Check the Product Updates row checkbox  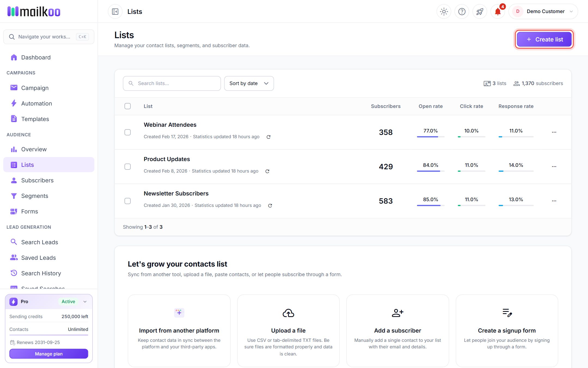(x=127, y=167)
